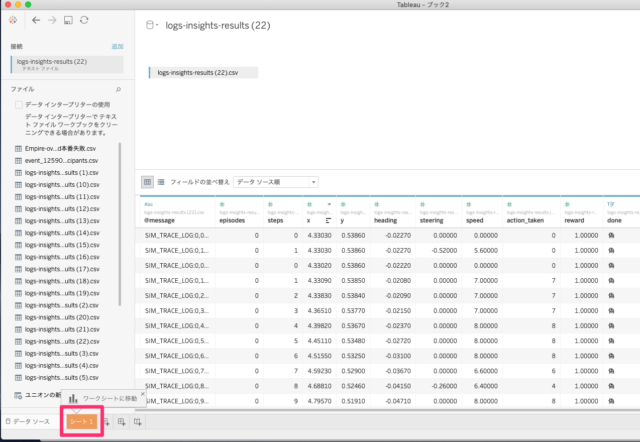Image resolution: width=640 pixels, height=442 pixels.
Task: Click the bar chart icon in ワークシートに移動 tooltip
Action: (73, 398)
